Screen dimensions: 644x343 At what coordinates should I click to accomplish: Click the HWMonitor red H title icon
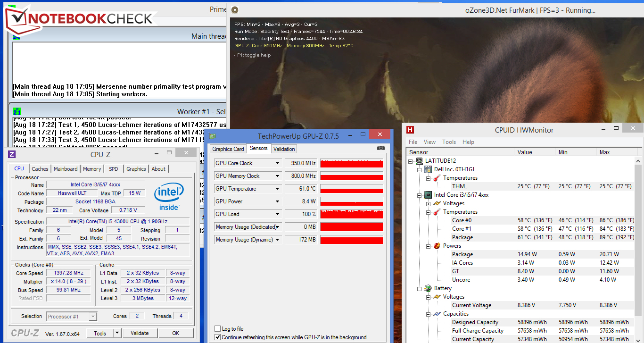pos(410,130)
